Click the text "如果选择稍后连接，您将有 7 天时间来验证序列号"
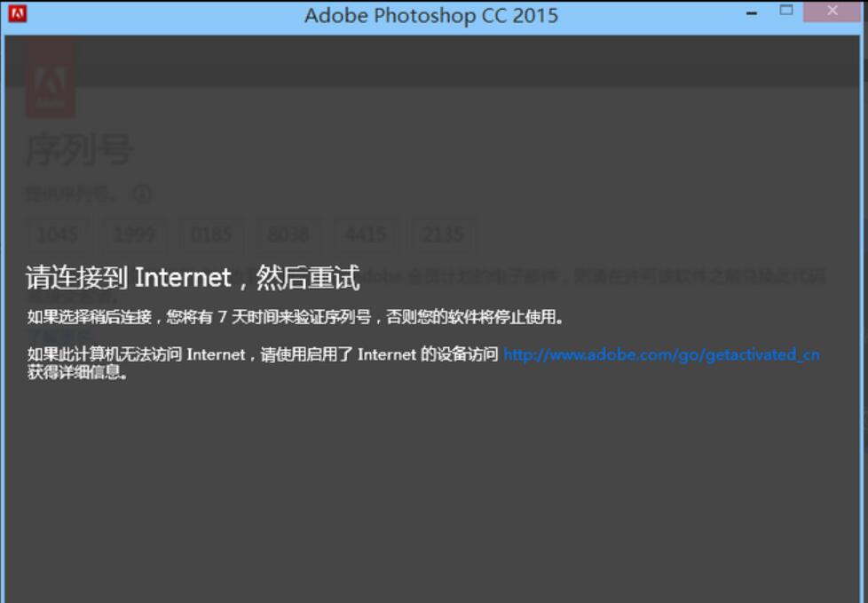The height and width of the screenshot is (603, 868). click(200, 317)
